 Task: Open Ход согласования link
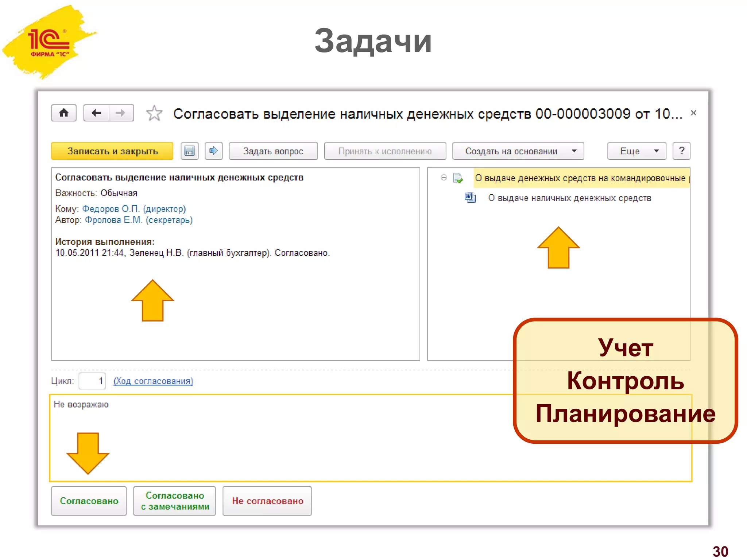click(153, 381)
